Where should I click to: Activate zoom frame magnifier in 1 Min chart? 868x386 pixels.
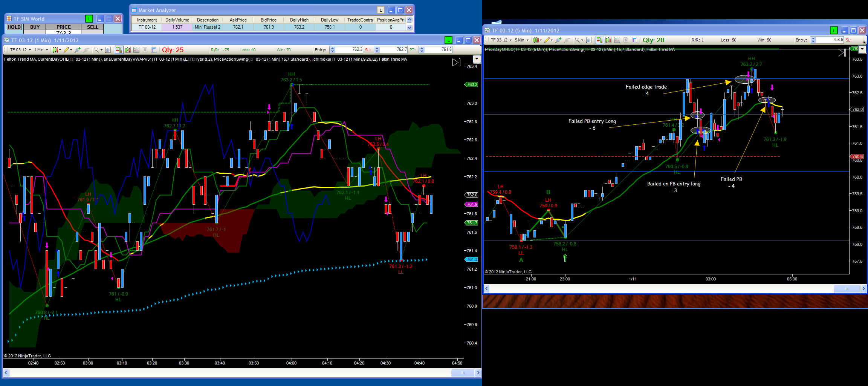[x=108, y=50]
